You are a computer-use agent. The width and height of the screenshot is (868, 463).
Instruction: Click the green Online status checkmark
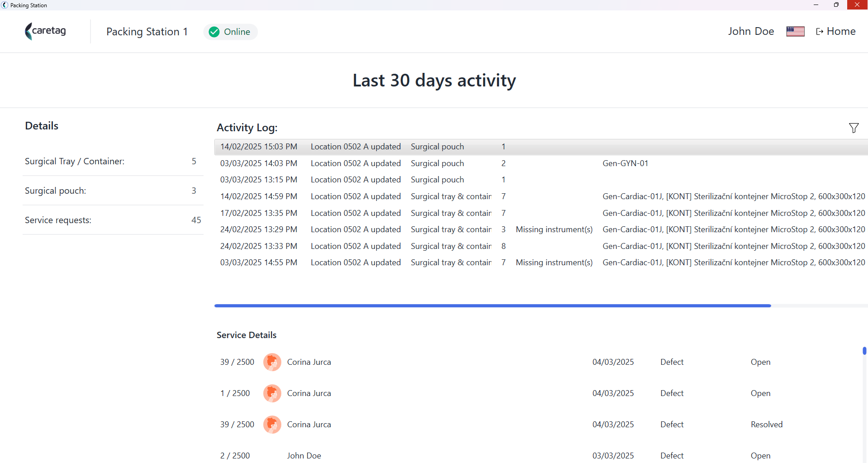tap(214, 32)
